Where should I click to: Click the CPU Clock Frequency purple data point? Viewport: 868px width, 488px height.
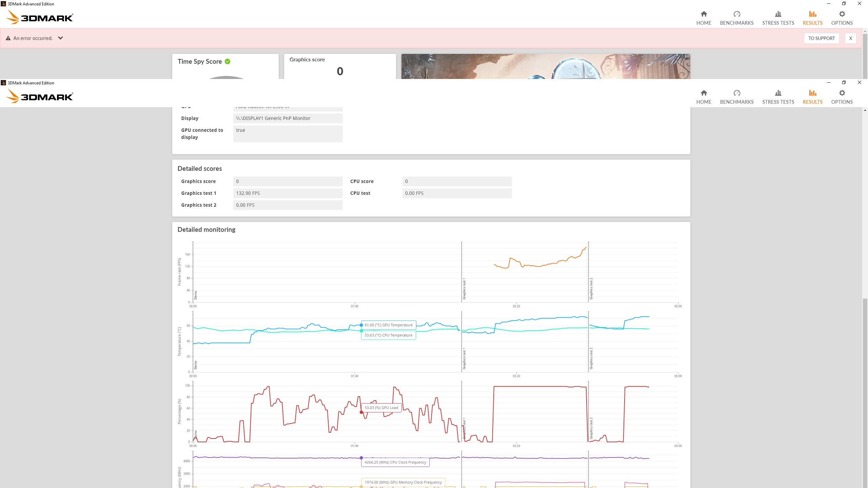click(x=361, y=458)
